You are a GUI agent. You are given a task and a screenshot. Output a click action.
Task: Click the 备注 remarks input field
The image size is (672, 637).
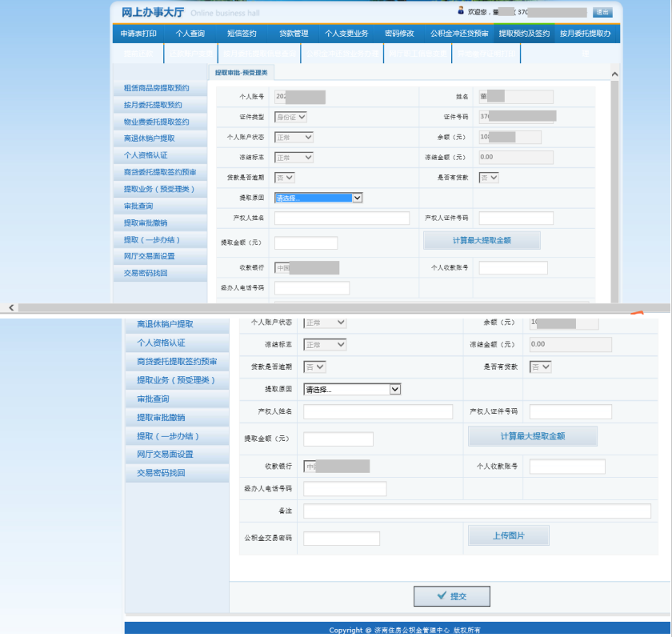click(477, 511)
